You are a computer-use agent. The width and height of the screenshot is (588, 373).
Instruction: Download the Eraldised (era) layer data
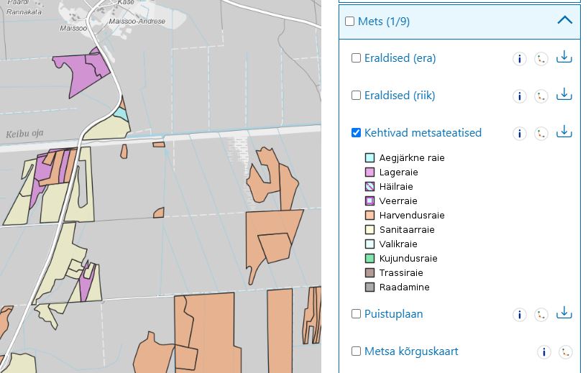click(564, 57)
